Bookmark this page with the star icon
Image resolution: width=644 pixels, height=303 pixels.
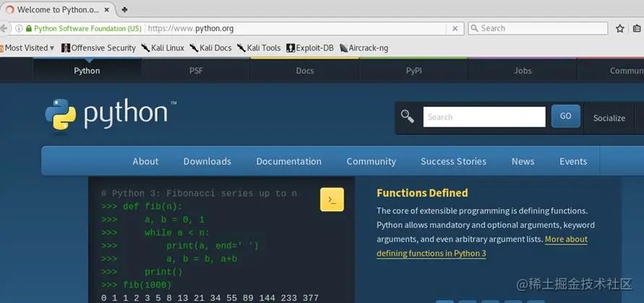pyautogui.click(x=620, y=28)
